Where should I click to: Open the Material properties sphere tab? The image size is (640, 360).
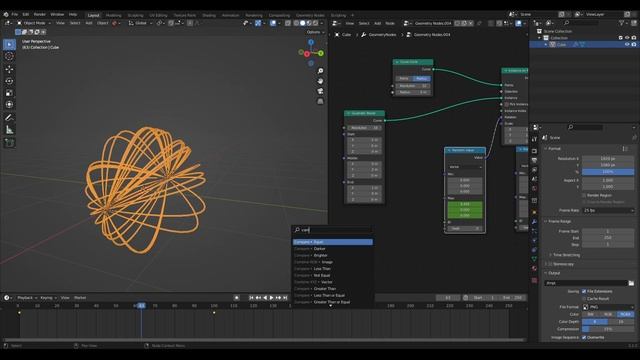(x=534, y=268)
